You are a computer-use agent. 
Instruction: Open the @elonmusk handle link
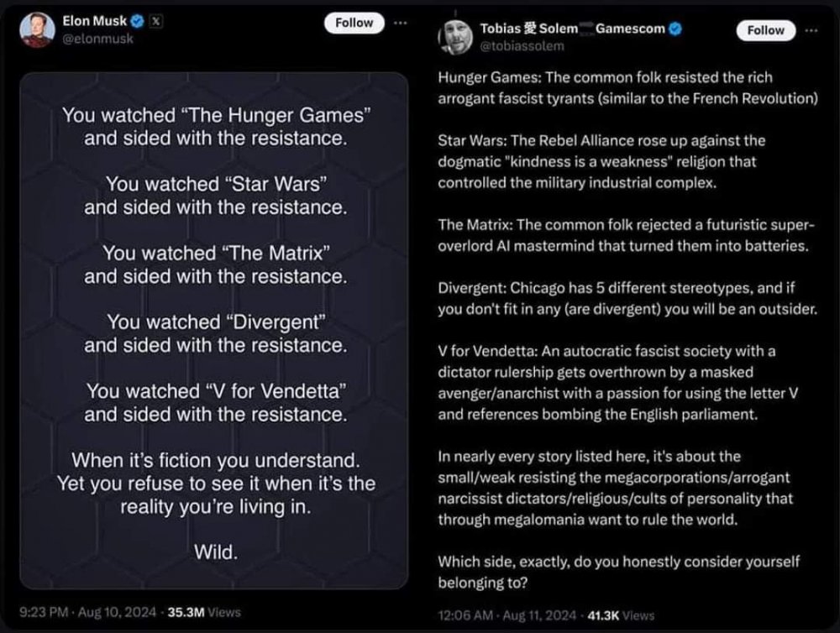(98, 39)
